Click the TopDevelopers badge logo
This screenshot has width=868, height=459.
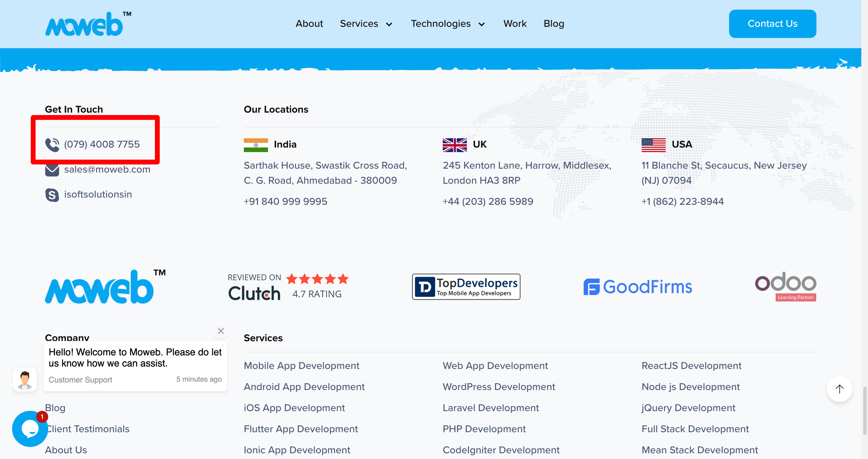click(x=466, y=287)
